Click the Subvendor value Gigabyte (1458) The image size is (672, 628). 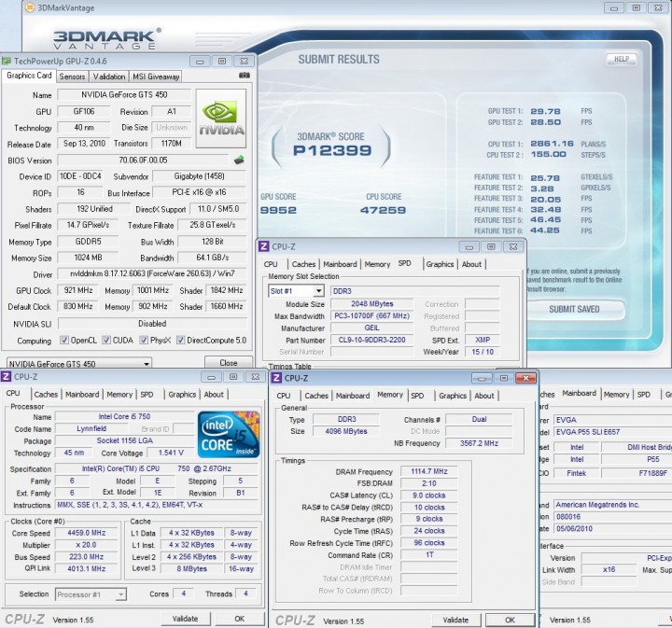(x=200, y=176)
